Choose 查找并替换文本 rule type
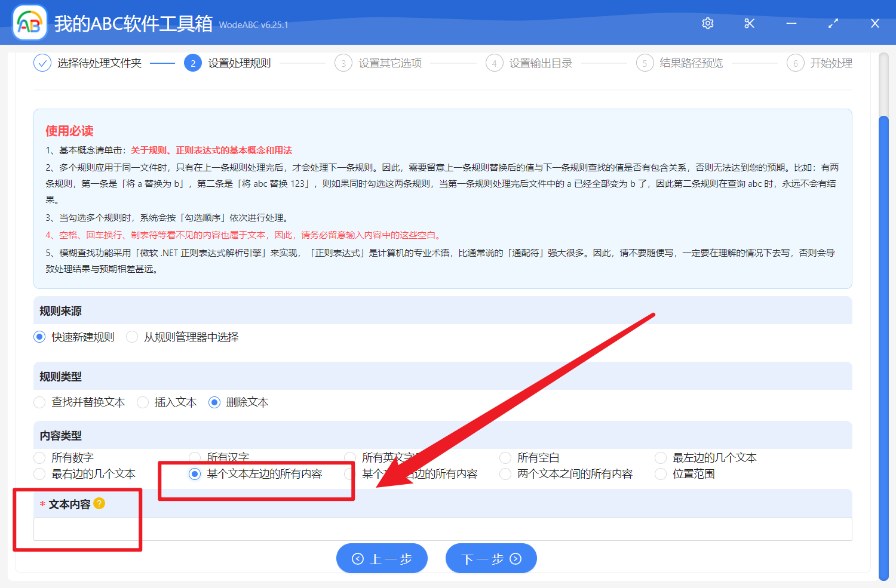This screenshot has height=588, width=896. (39, 402)
